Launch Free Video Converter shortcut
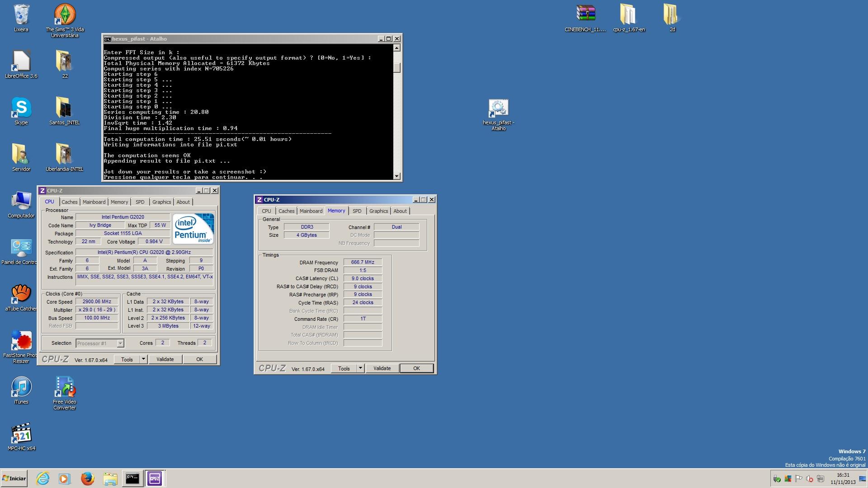The image size is (868, 488). point(65,393)
